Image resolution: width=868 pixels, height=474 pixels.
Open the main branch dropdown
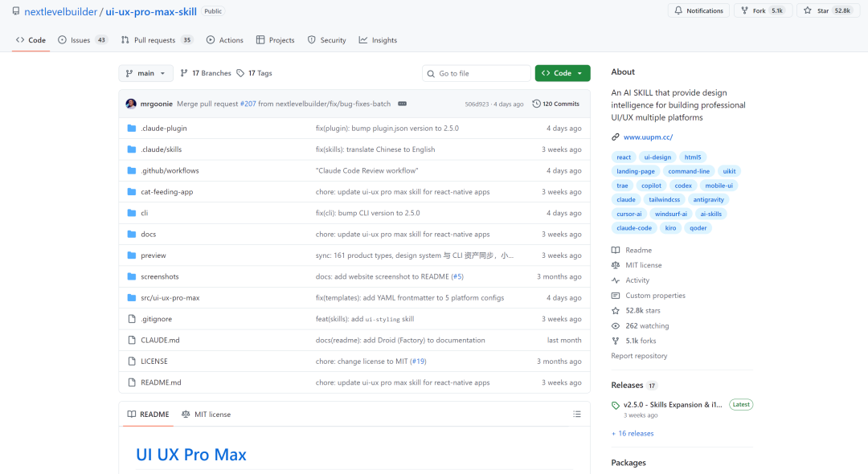click(145, 72)
